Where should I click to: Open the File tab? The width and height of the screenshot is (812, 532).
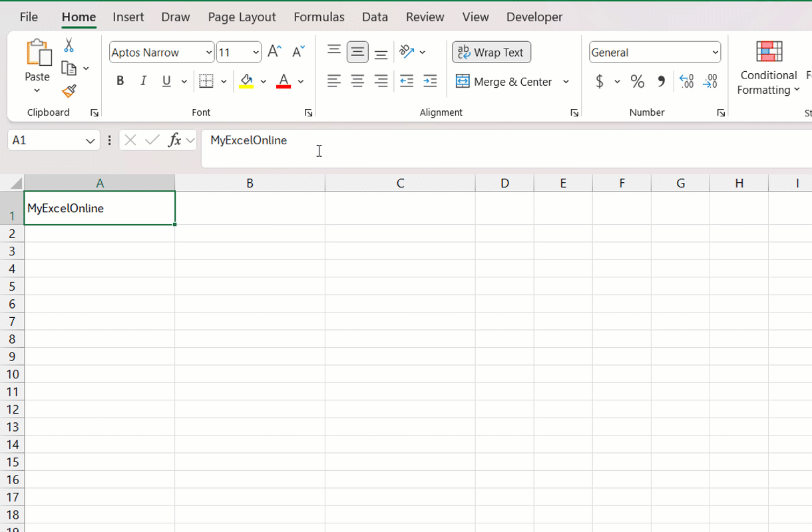pyautogui.click(x=29, y=17)
